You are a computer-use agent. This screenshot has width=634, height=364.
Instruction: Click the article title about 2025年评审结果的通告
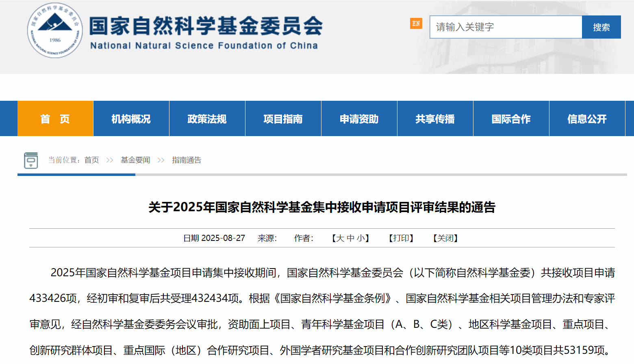(322, 207)
